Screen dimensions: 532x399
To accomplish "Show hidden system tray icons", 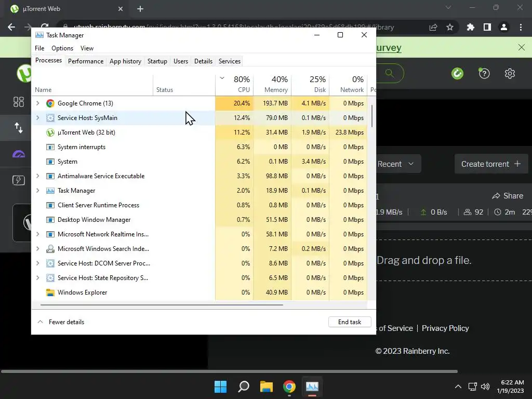I will 458,387.
